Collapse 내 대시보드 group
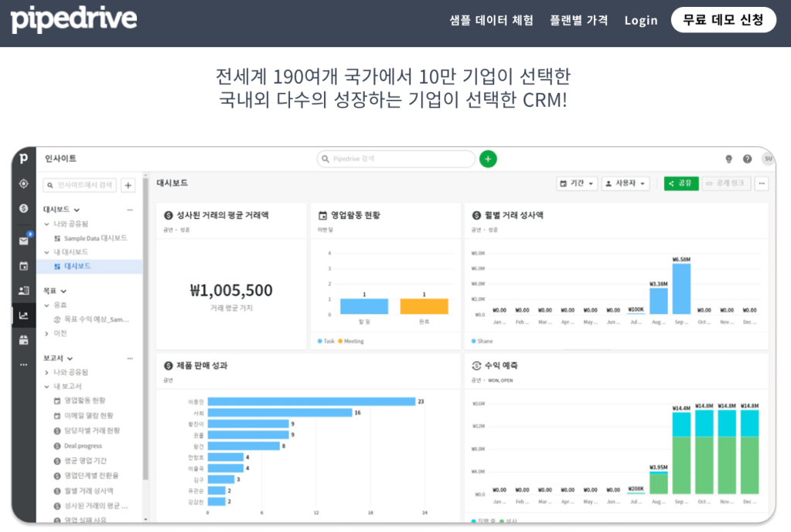791x532 pixels. 47,252
